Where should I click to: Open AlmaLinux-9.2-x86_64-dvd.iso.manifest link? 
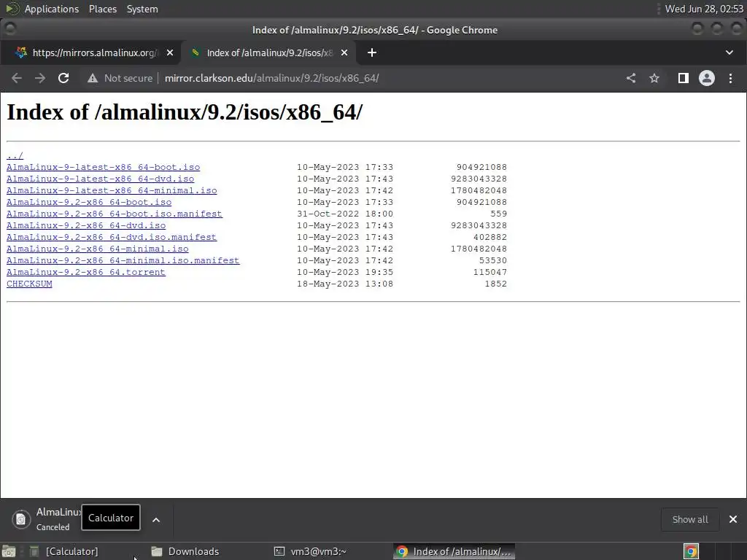(112, 237)
